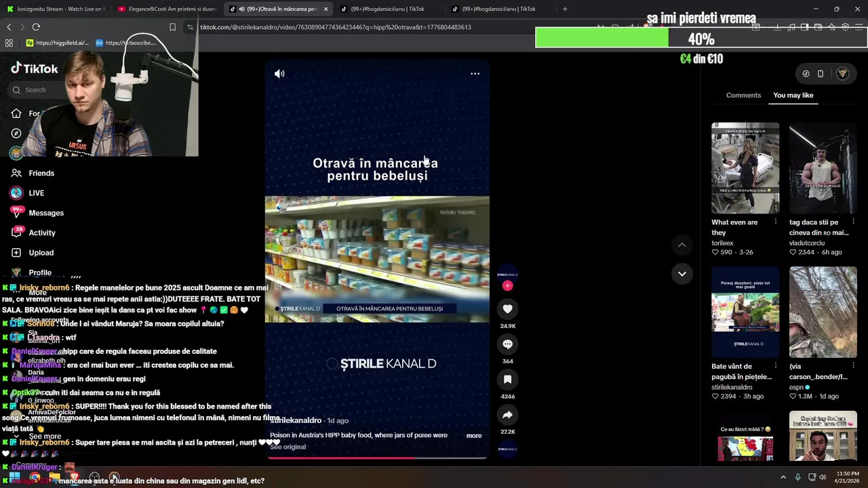The image size is (868, 488).
Task: Click the phone 'Get app' icon
Action: tap(821, 74)
